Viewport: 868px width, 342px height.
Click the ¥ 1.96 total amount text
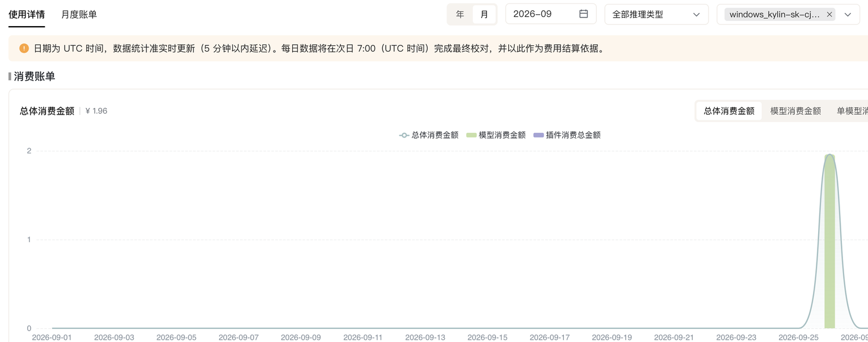click(x=96, y=111)
